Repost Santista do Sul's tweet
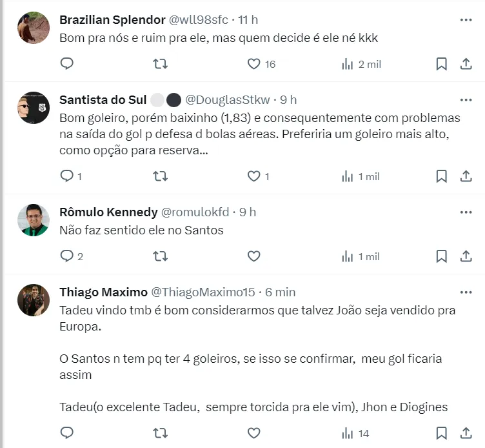 (x=160, y=176)
